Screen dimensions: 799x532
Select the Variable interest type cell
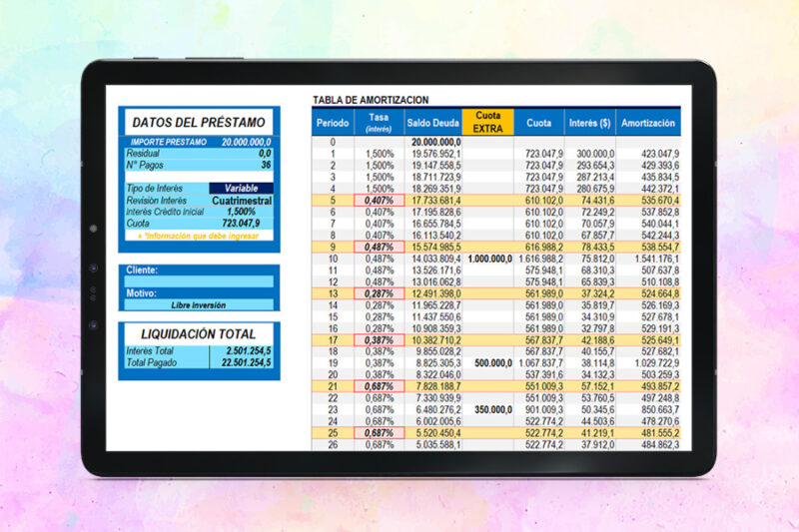point(241,188)
